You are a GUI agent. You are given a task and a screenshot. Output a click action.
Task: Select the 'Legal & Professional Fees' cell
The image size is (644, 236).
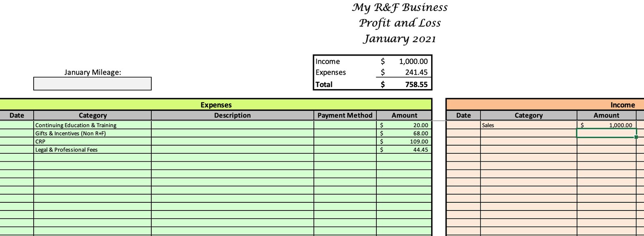coord(92,150)
